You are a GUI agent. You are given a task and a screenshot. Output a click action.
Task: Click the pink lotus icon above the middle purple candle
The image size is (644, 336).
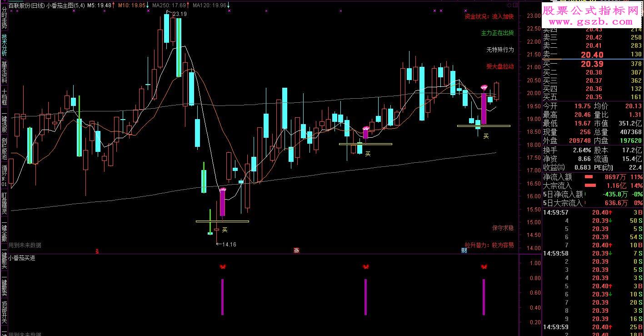click(365, 128)
